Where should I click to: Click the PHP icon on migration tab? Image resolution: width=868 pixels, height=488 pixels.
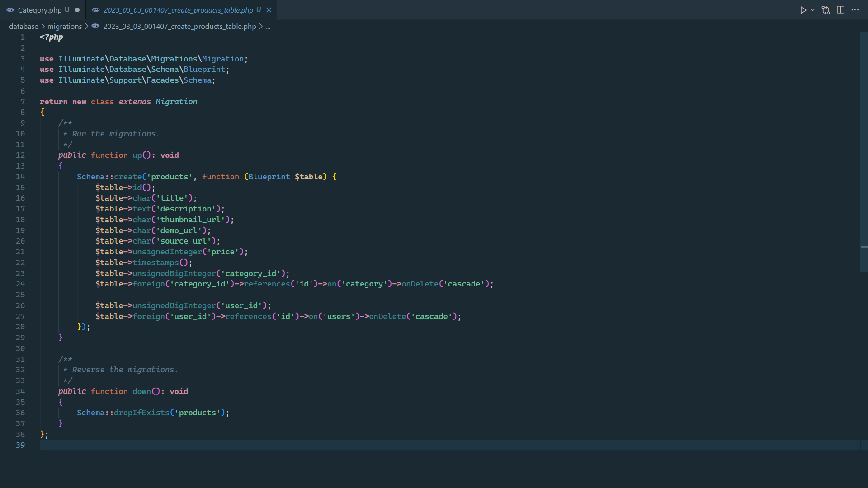coord(96,10)
